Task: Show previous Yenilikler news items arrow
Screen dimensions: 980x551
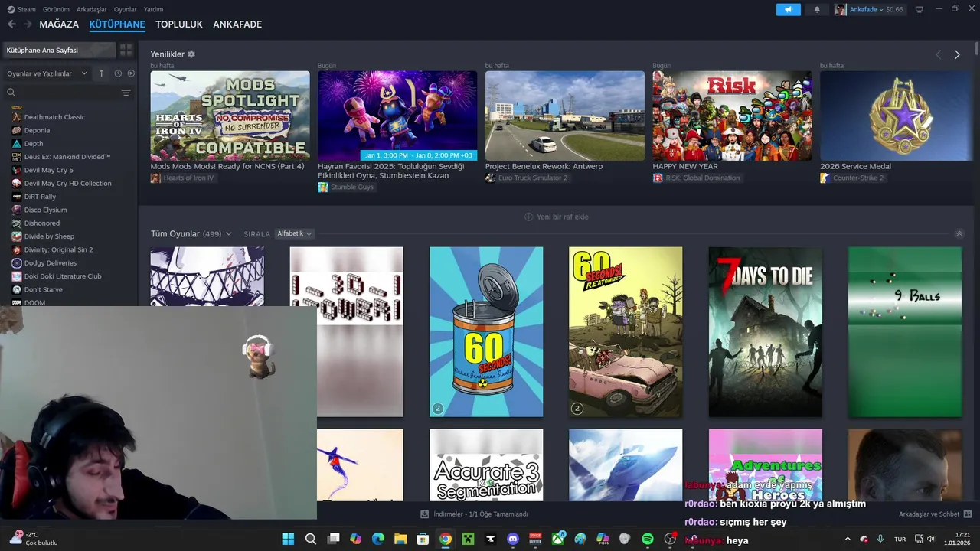Action: (x=939, y=54)
